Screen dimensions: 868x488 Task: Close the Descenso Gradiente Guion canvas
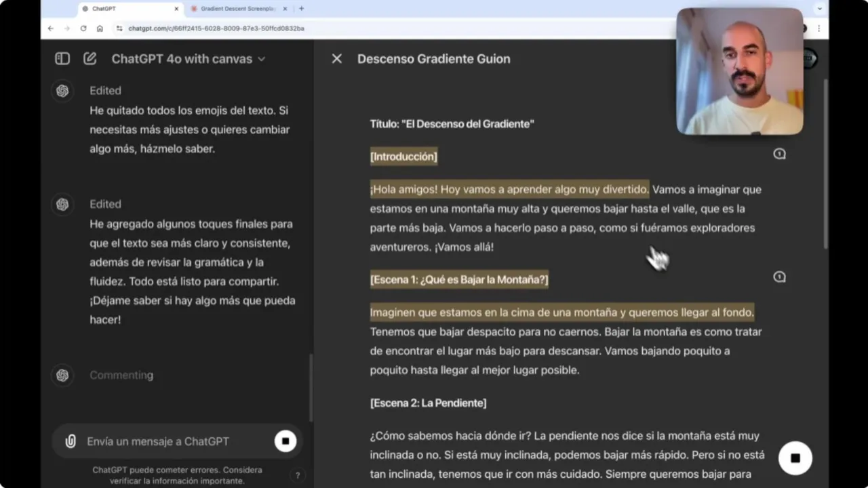(336, 59)
